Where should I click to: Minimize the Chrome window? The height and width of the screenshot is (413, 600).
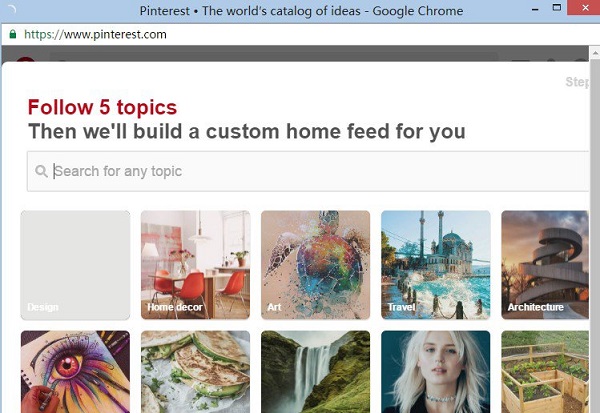[535, 9]
